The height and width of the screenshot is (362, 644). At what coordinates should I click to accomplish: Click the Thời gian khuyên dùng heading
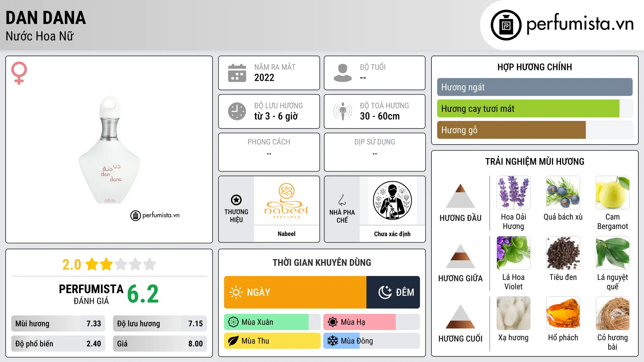point(322,262)
